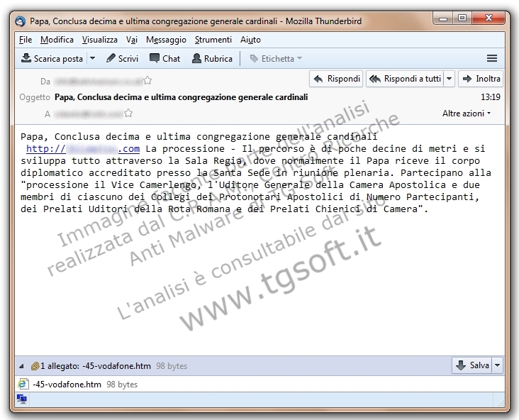Star the sender address in Da field
Screen dimensions: 519x420
point(148,80)
